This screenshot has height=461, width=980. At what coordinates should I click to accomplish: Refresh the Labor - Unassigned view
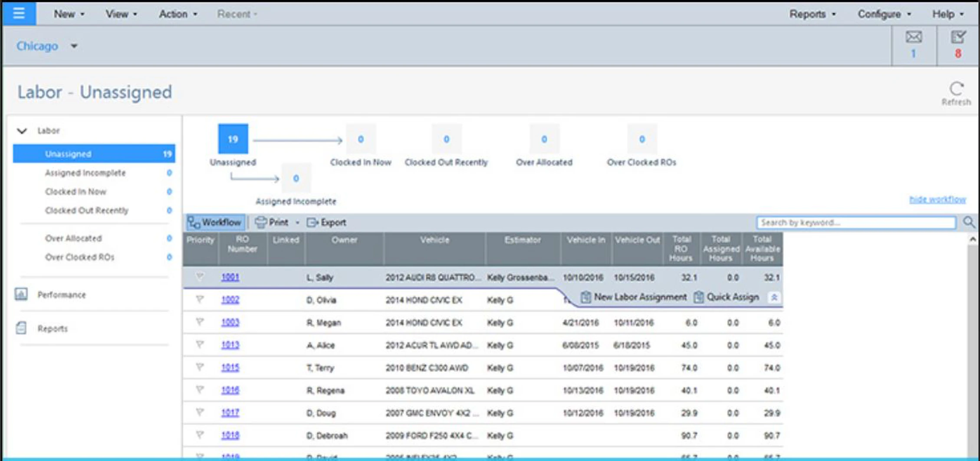[956, 89]
